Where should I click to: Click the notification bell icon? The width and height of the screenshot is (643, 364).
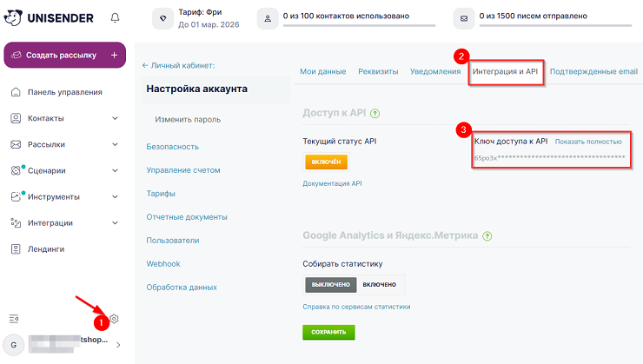[116, 17]
